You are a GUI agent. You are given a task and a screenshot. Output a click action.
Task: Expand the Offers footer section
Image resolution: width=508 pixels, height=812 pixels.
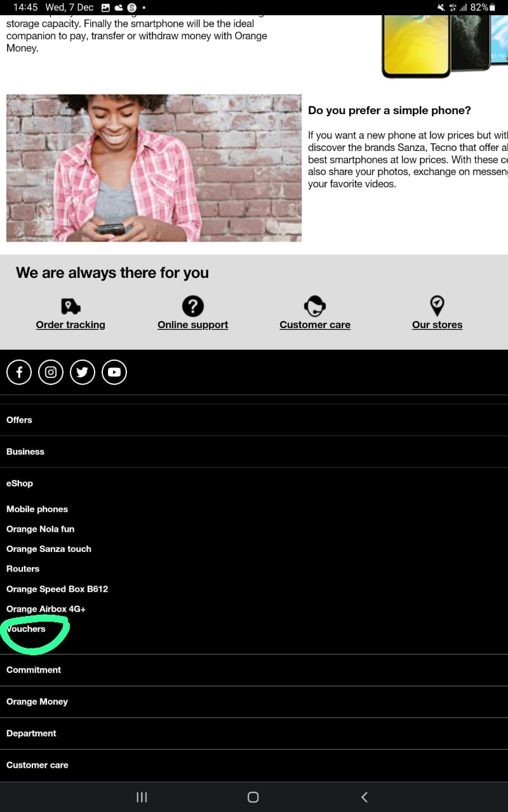(254, 420)
